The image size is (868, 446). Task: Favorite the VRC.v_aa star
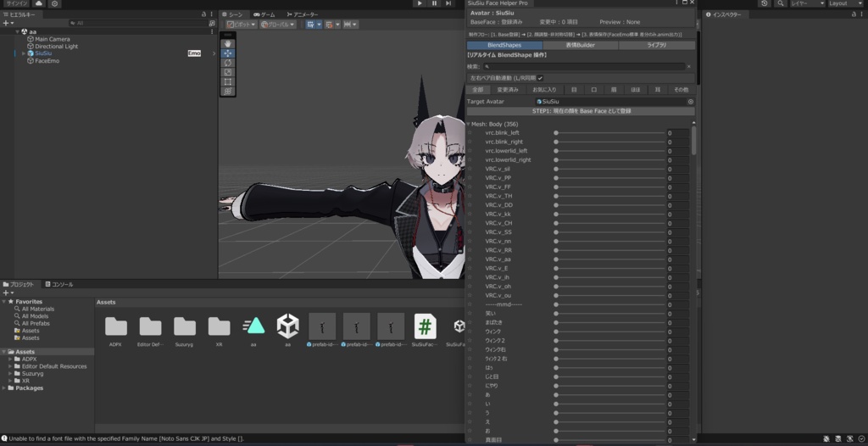(x=470, y=259)
